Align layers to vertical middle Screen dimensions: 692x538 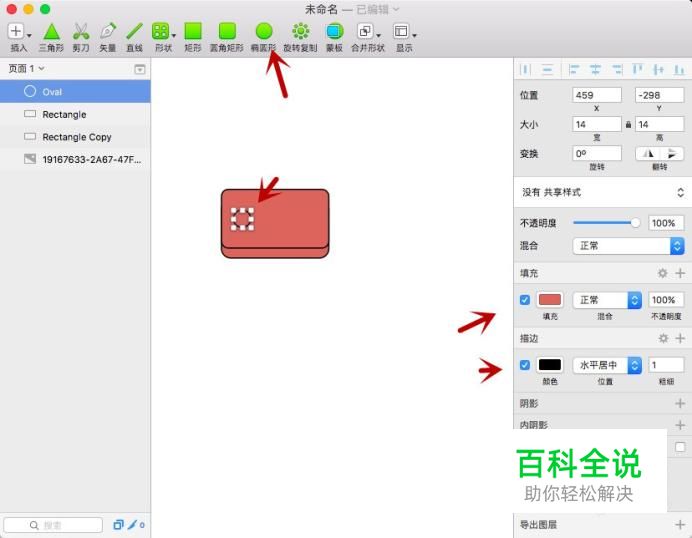(658, 69)
